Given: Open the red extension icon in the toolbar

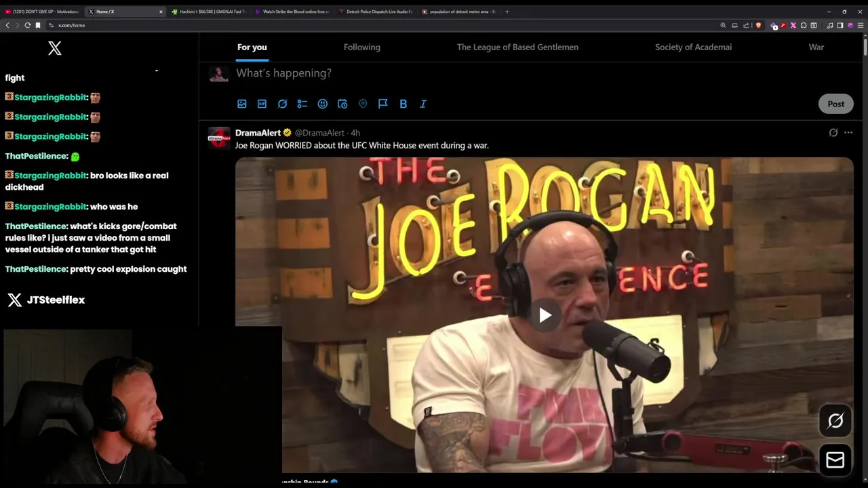Looking at the screenshot, I should [783, 25].
